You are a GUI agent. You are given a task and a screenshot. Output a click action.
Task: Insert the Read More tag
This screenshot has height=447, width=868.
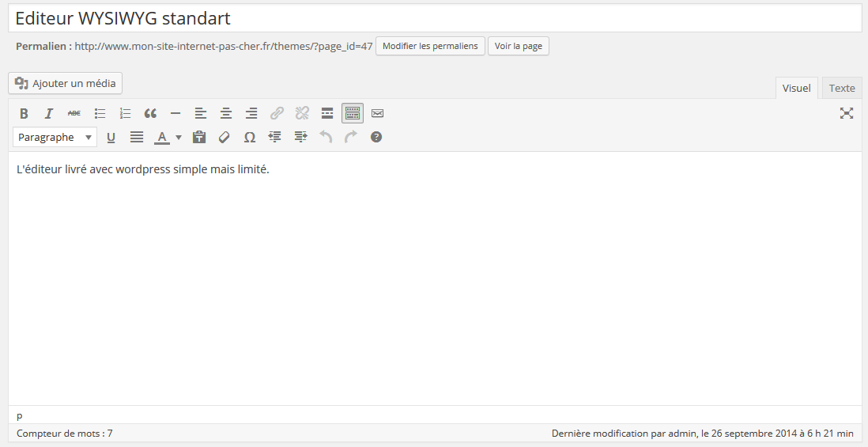[327, 113]
